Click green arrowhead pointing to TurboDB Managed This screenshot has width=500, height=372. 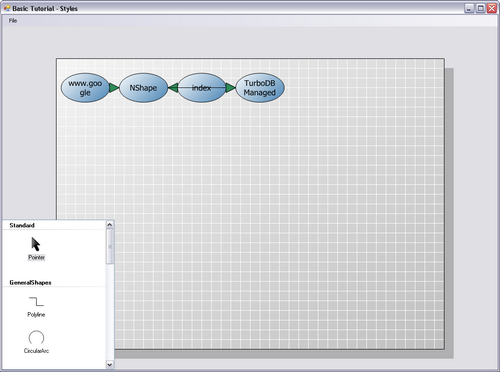pos(230,88)
